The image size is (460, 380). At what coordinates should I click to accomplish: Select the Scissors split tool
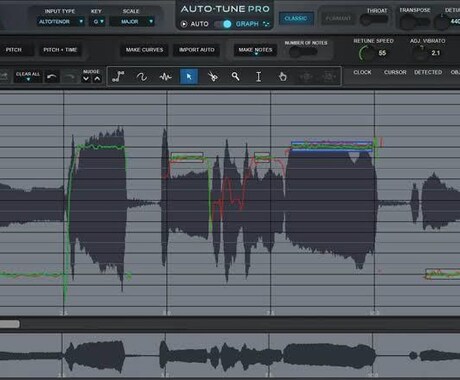pyautogui.click(x=212, y=77)
